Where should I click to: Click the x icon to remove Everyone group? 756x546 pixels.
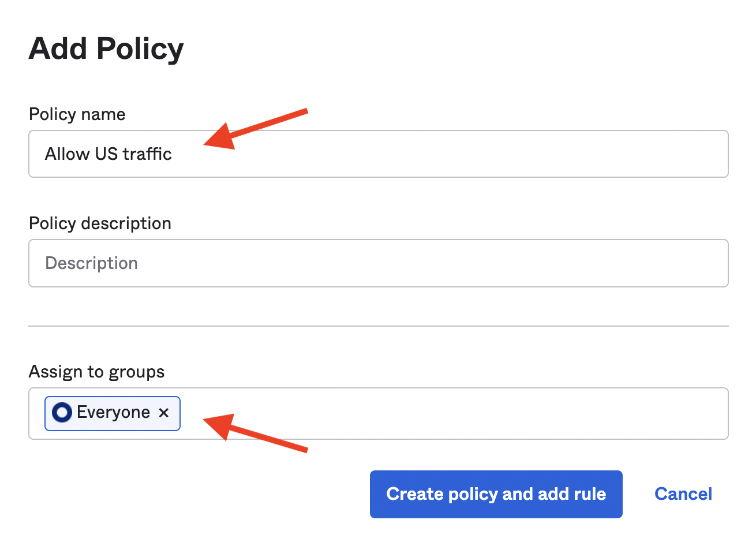(163, 413)
